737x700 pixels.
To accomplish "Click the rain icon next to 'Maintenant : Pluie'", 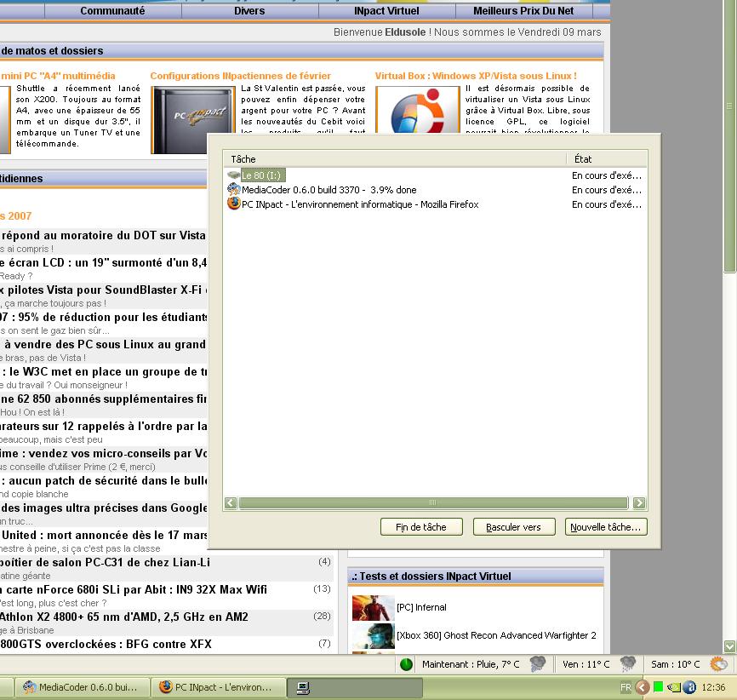I will (537, 664).
